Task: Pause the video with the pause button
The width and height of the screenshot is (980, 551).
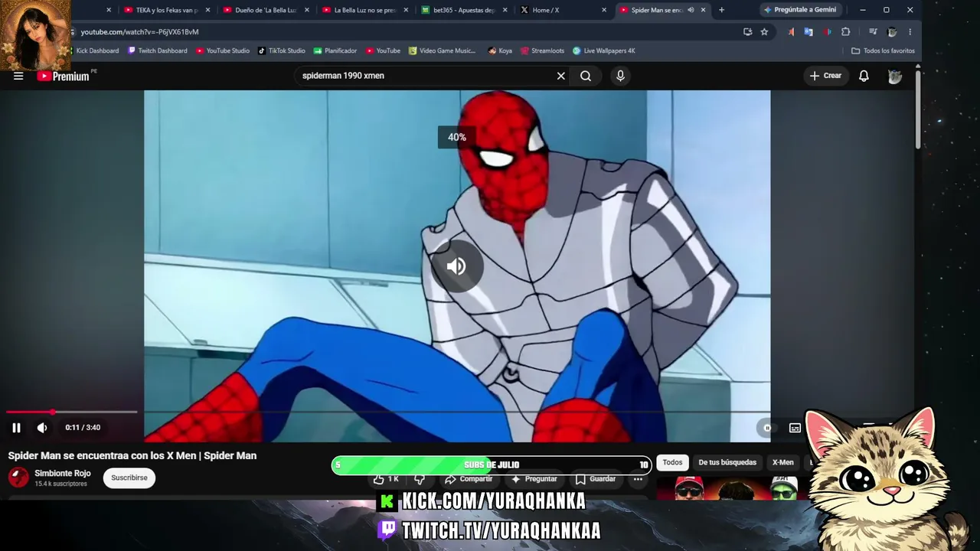Action: [x=16, y=428]
